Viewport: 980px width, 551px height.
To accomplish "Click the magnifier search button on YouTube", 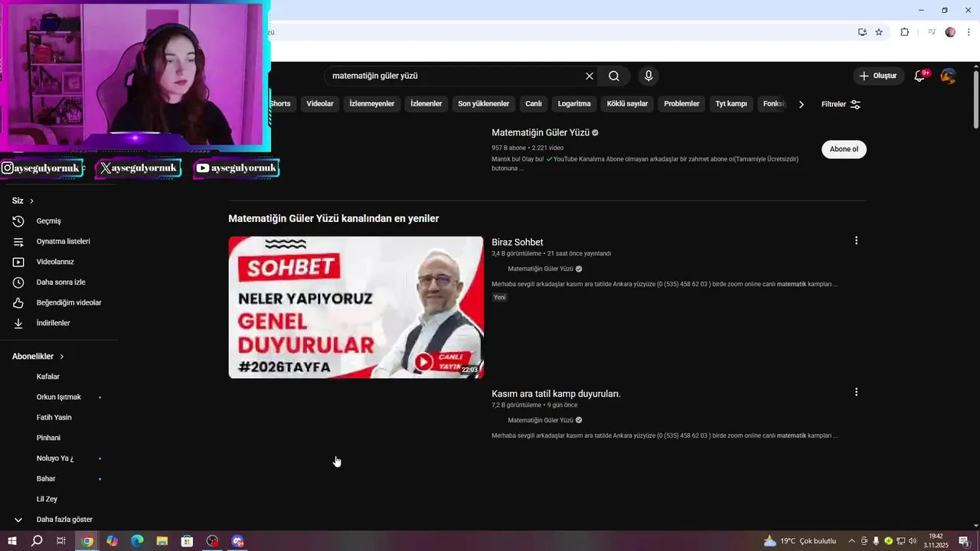I will [614, 76].
